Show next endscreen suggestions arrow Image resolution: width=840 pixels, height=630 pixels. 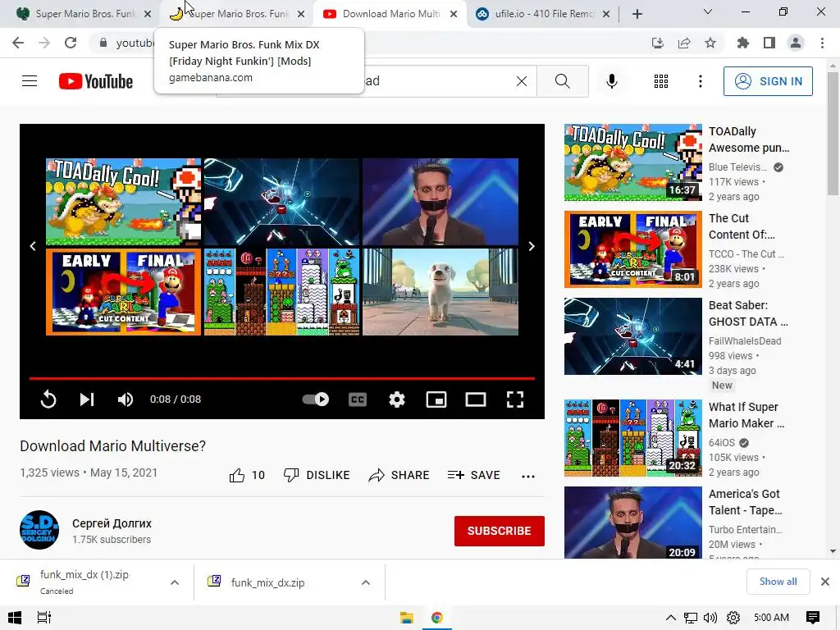(532, 246)
